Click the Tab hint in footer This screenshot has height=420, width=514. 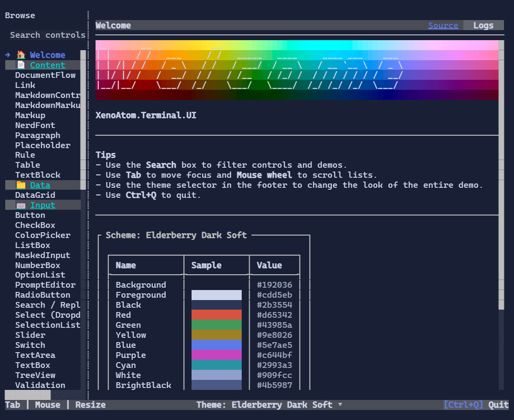pyautogui.click(x=12, y=405)
